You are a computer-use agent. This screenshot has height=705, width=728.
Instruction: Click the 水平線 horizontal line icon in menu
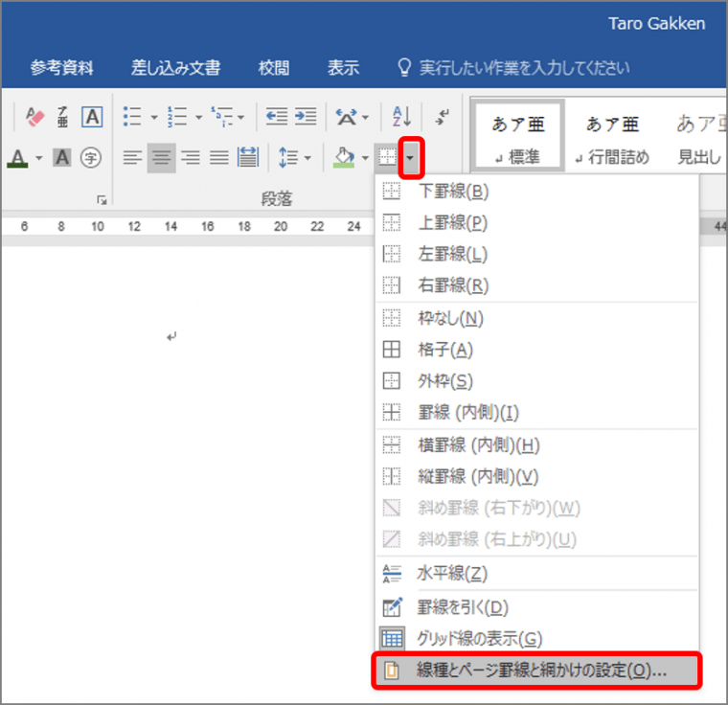click(x=392, y=573)
